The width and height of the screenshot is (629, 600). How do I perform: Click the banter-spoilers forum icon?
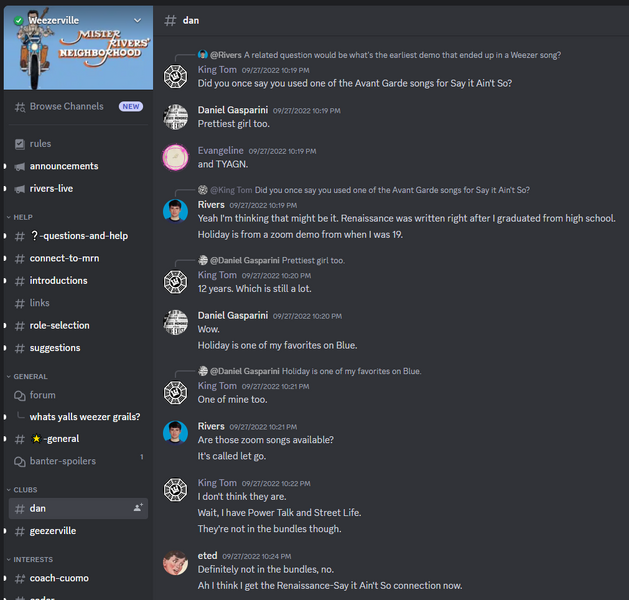[20, 462]
